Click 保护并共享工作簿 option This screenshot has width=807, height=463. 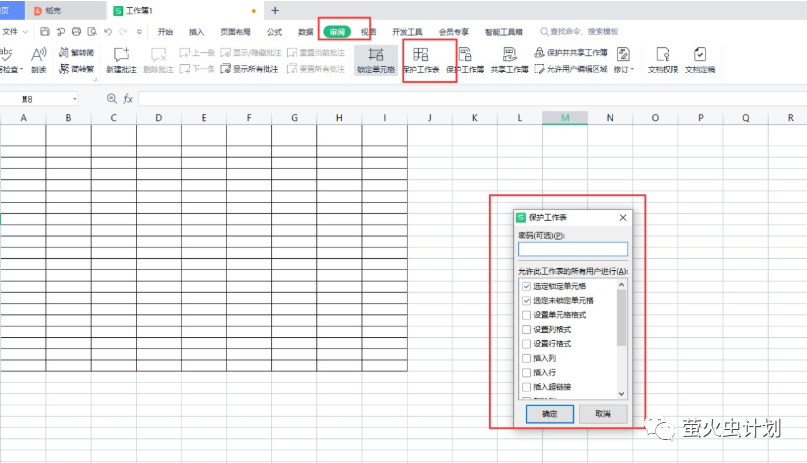click(571, 52)
